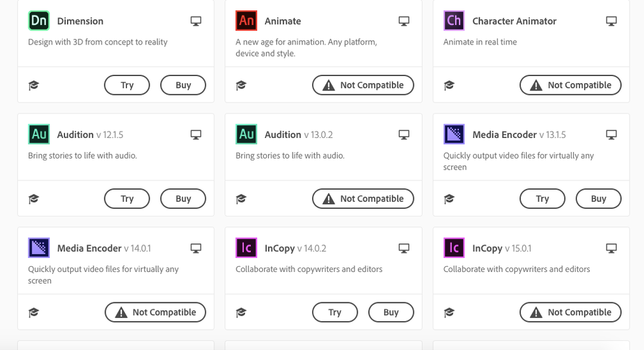Buy Audition v 12.1.5
Screen dimensions: 644x350
pyautogui.click(x=183, y=199)
